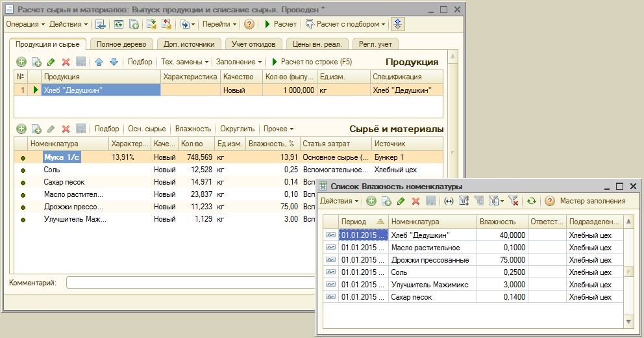Switch to the Регл. учет tab

click(375, 44)
